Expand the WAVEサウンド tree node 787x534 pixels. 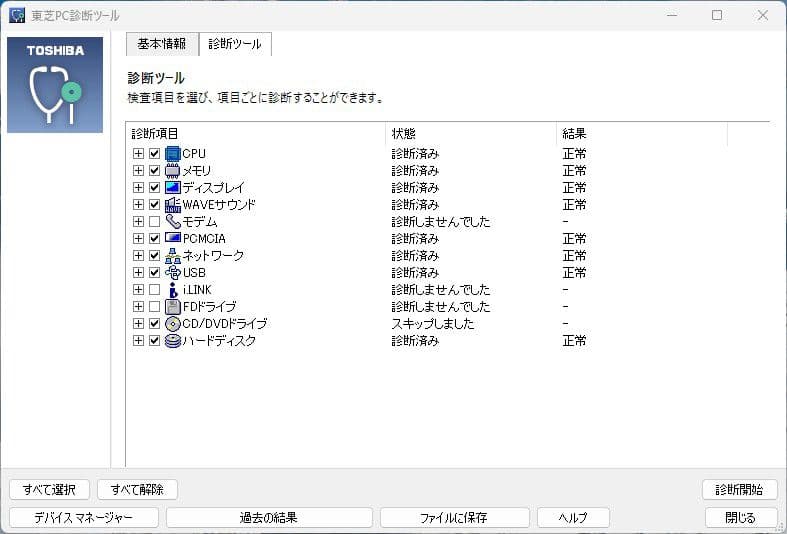point(138,205)
